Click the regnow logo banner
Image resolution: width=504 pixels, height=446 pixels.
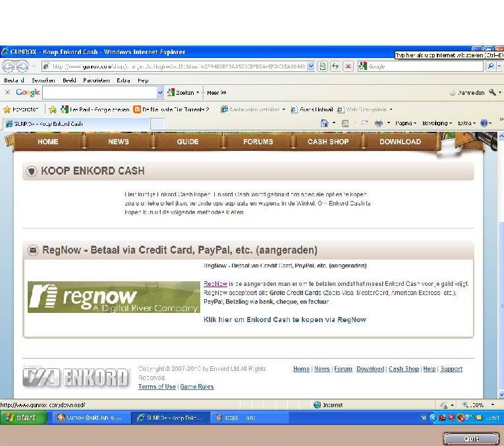[113, 298]
